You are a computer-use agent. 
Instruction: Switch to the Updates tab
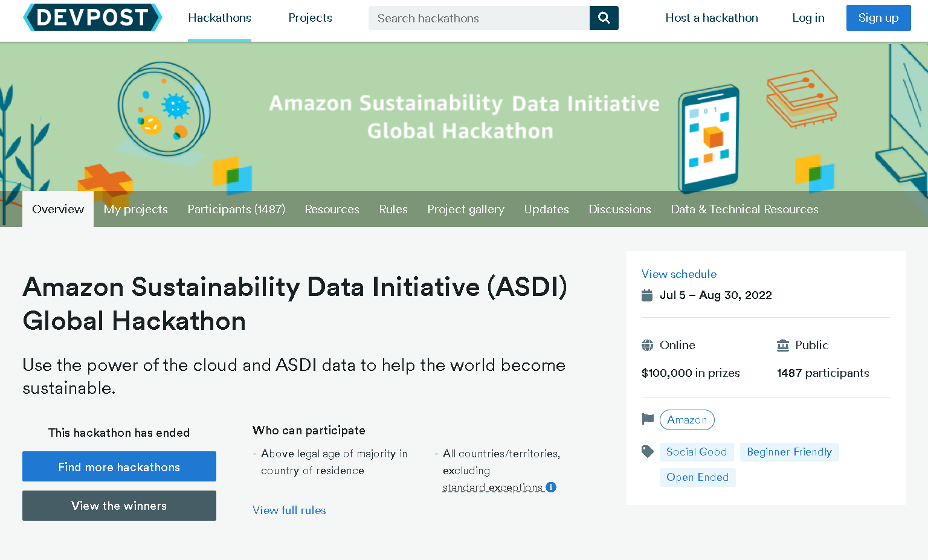[547, 209]
